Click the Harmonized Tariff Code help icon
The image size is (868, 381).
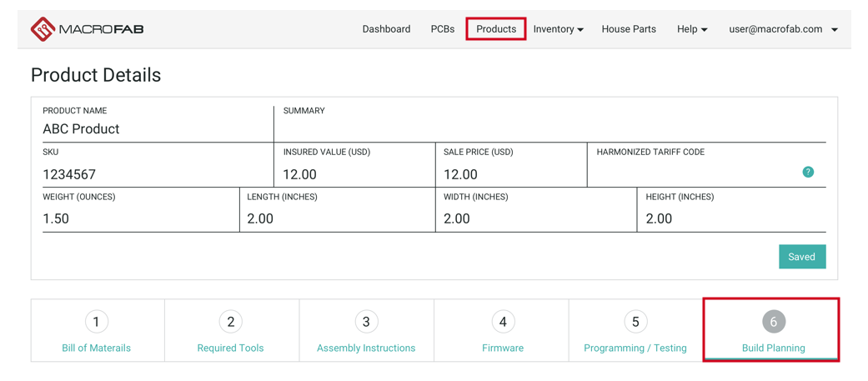coord(807,172)
